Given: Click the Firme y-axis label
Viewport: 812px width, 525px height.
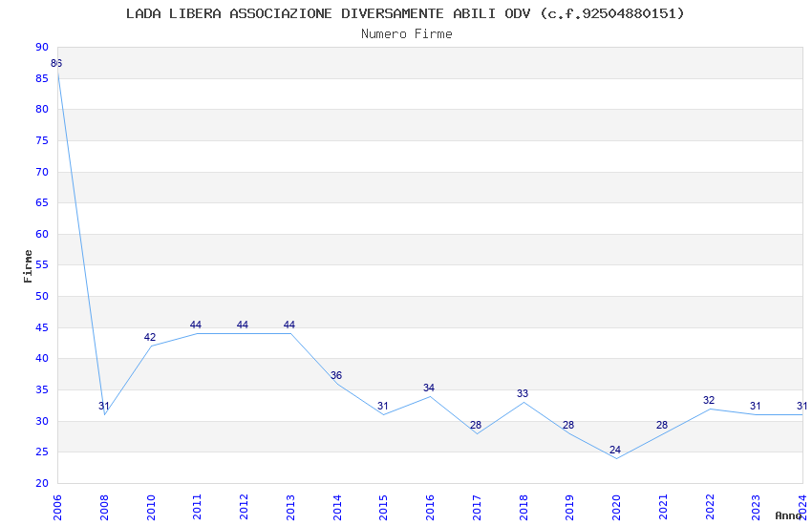Looking at the screenshot, I should pos(28,265).
